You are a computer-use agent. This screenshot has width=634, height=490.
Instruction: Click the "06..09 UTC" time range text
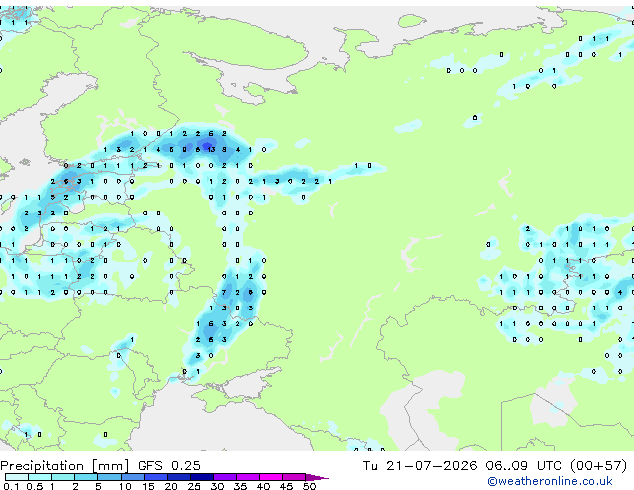pos(524,466)
